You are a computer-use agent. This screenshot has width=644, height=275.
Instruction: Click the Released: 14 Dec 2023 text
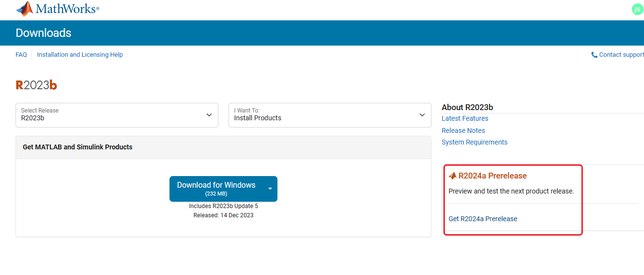tap(223, 215)
